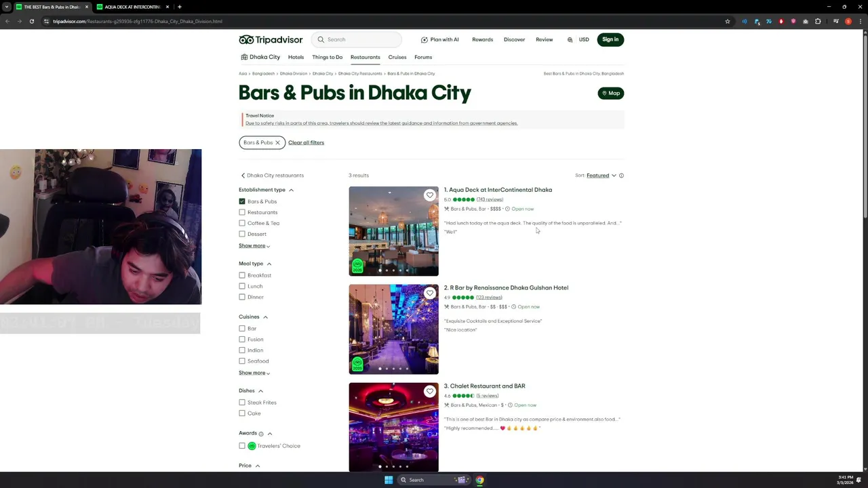Screen dimensions: 868x488
Task: Open R Bar's 123 reviews link
Action: [x=489, y=298]
